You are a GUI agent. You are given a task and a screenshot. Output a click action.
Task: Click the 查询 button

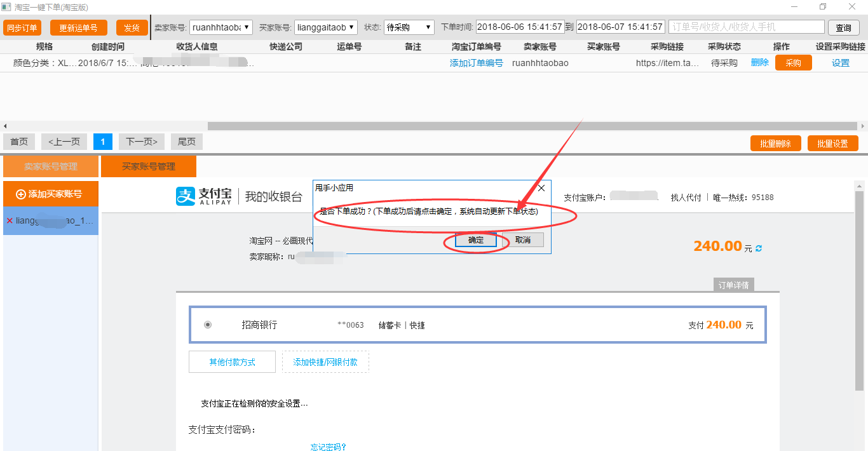(x=844, y=28)
